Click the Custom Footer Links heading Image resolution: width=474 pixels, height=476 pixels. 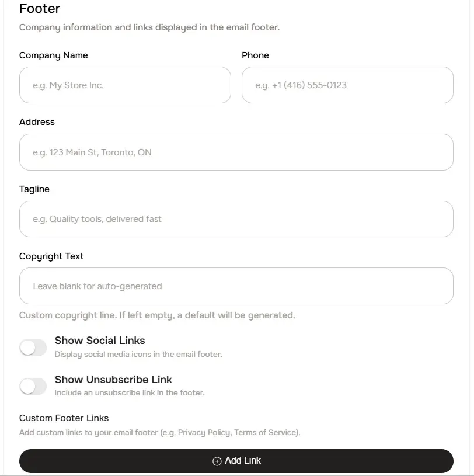click(64, 418)
